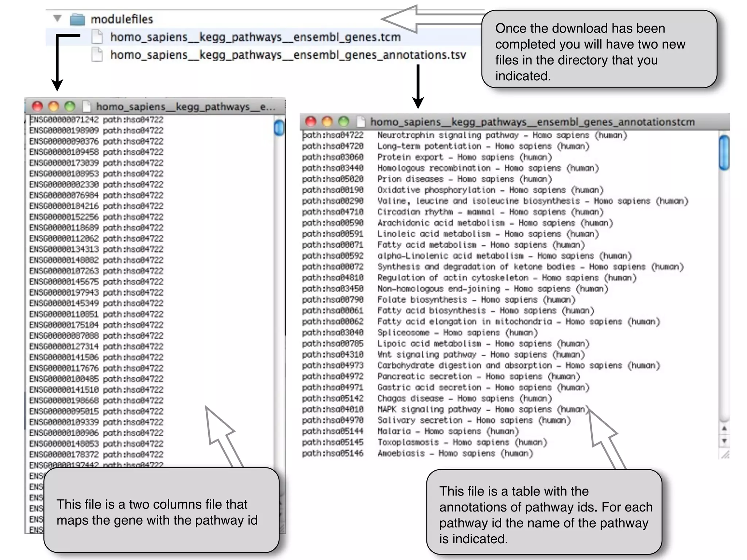Click the Long-term potentiation row

446,146
